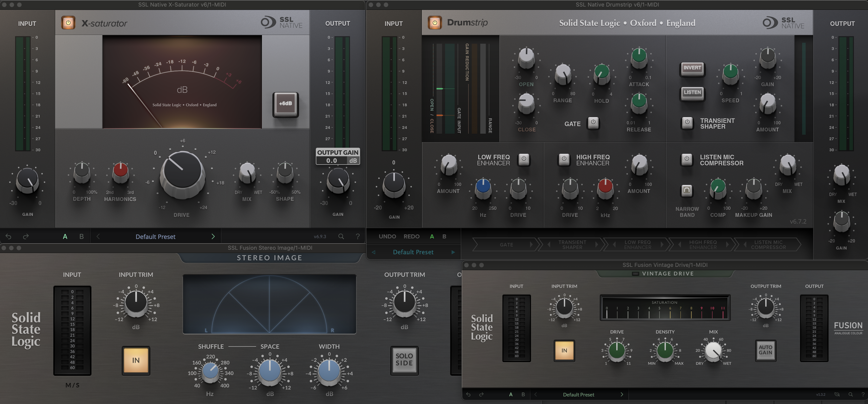This screenshot has height=404, width=868.
Task: Select TRANSIENT SHAPER in process order chain
Action: click(572, 245)
